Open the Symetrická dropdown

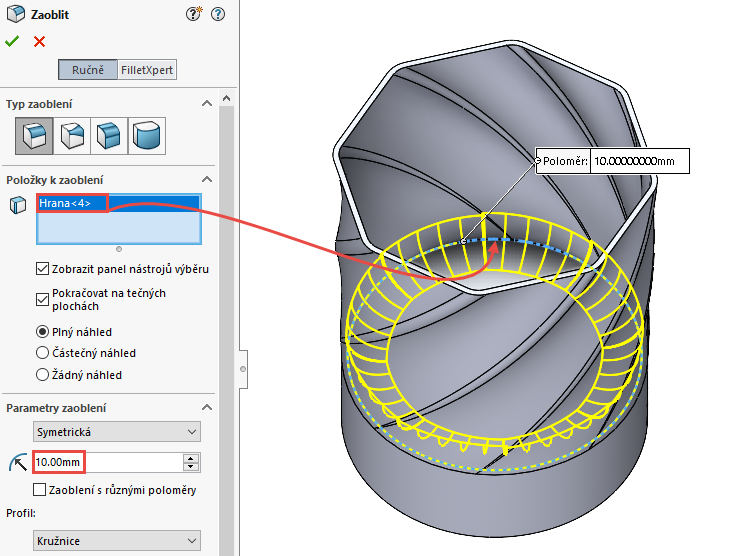117,432
